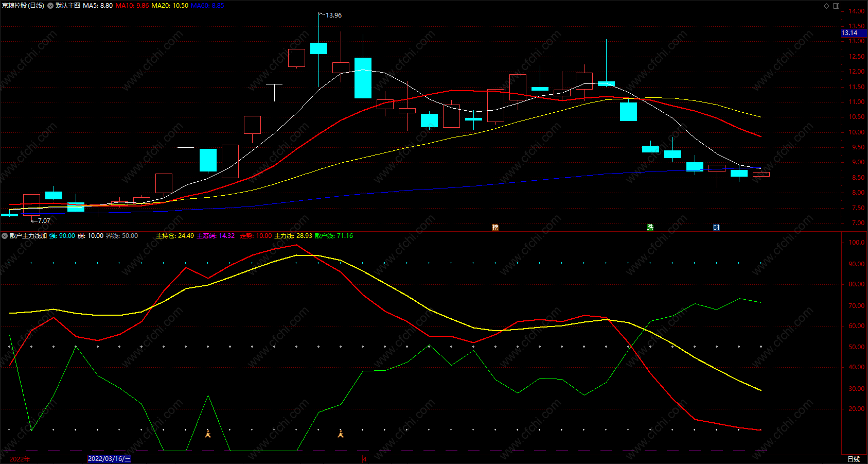This screenshot has height=464, width=868.
Task: Click the 13.96 high price annotation
Action: (333, 15)
